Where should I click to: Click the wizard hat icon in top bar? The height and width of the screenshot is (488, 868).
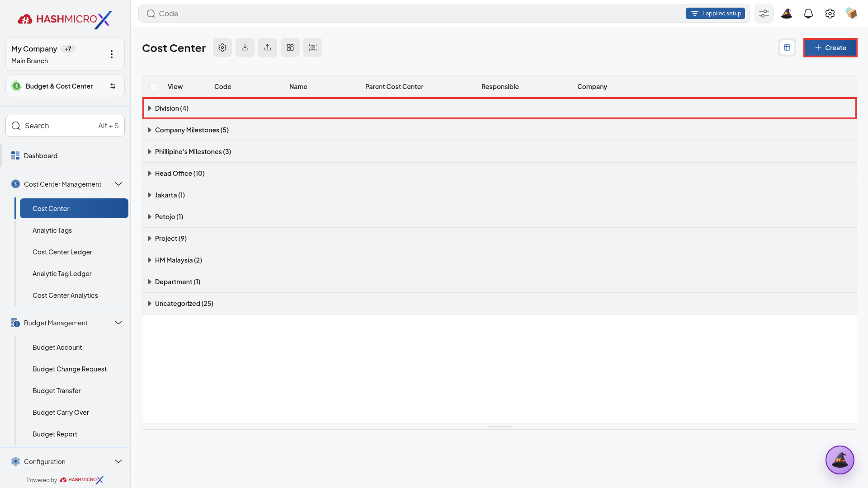tap(787, 14)
